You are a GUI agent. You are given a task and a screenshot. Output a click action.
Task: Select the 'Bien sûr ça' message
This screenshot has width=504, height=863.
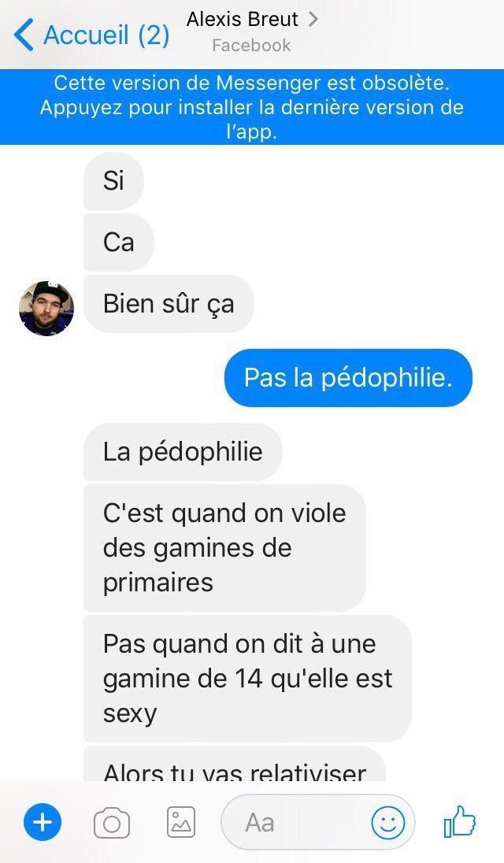(x=169, y=304)
